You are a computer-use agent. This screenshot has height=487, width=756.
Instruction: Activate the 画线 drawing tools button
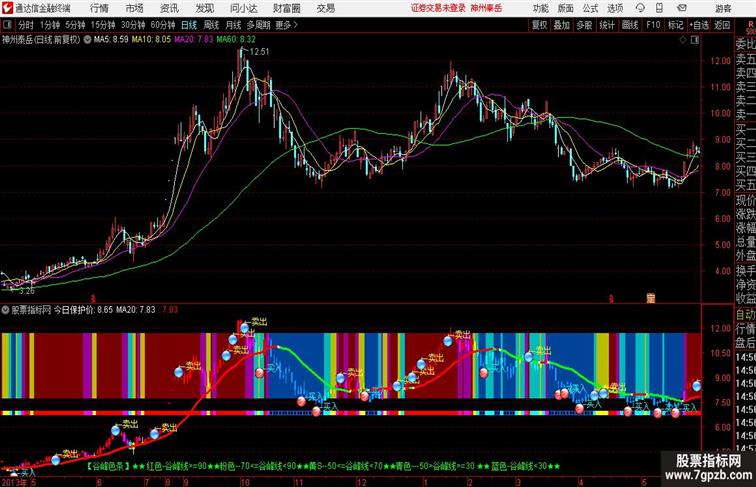tap(630, 25)
